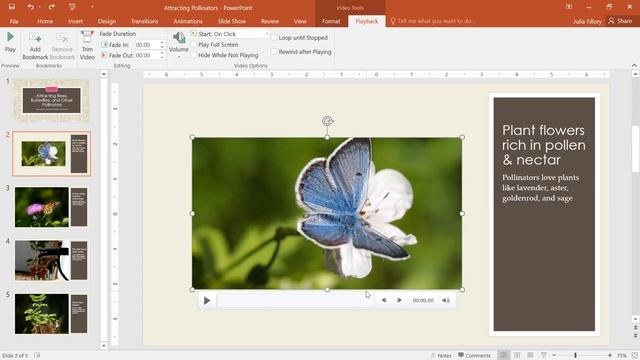Select slide 2 blue butterfly thumbnail
The width and height of the screenshot is (640, 360).
[51, 154]
